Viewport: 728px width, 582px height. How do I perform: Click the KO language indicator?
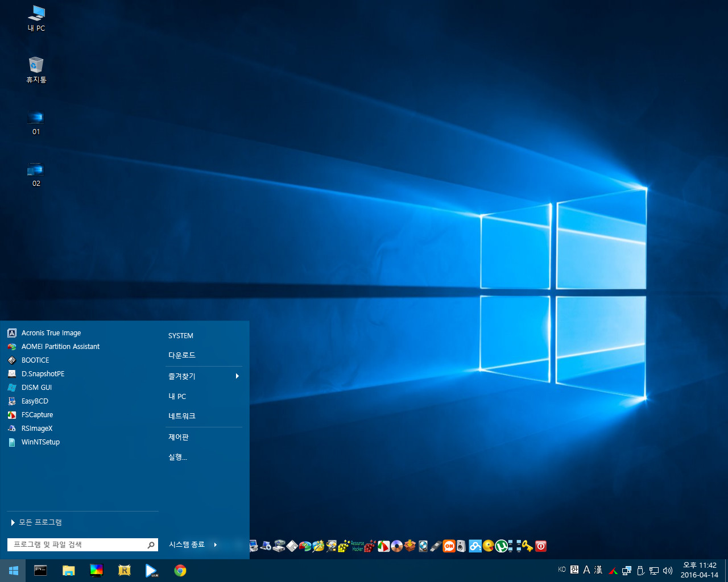coord(562,569)
